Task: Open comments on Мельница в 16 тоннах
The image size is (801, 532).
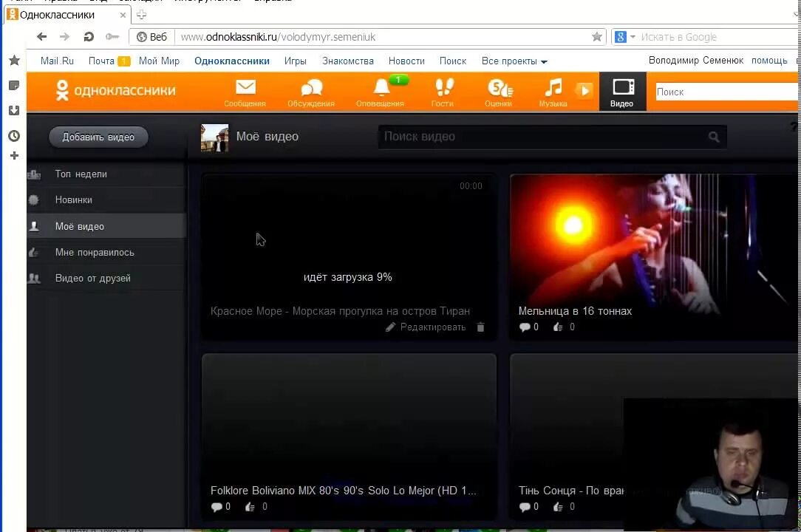Action: [529, 327]
